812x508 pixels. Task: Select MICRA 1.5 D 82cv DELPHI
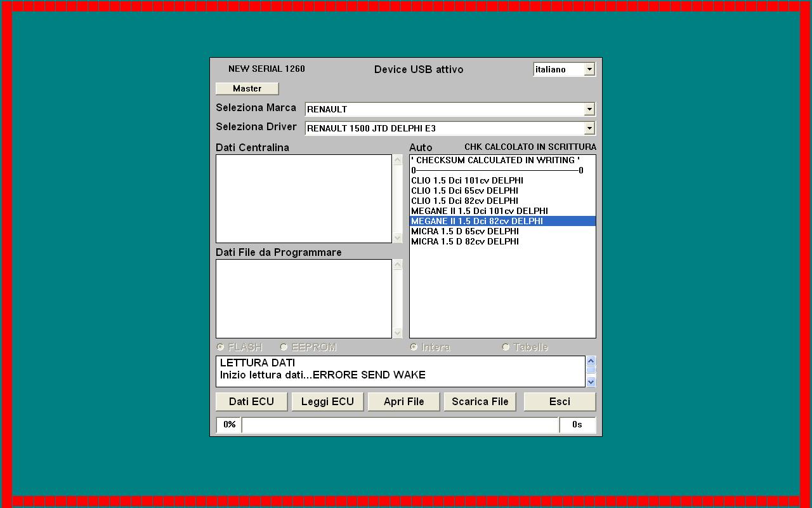(x=502, y=241)
